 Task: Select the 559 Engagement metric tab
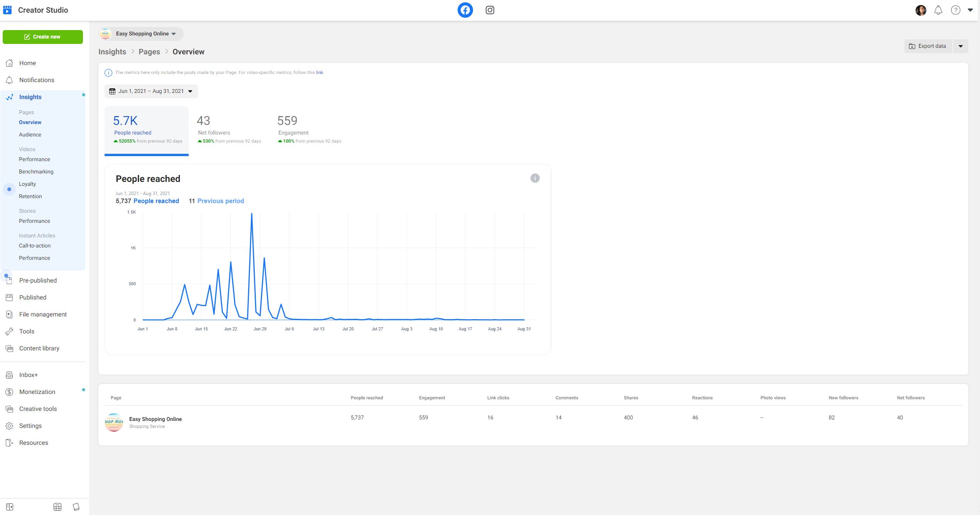coord(309,131)
